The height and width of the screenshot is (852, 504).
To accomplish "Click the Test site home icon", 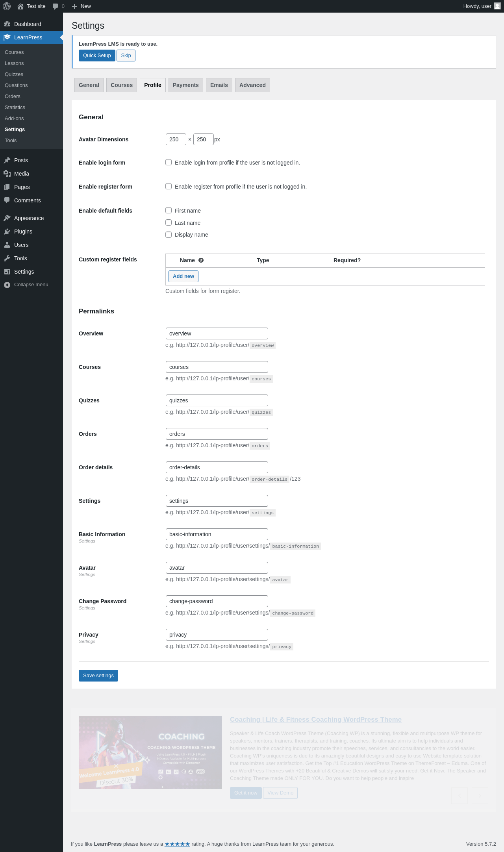I will coord(20,6).
